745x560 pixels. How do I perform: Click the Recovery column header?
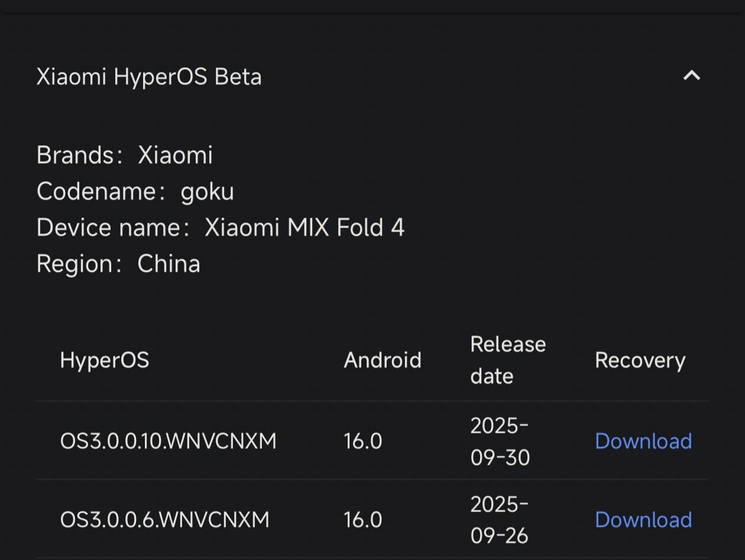pyautogui.click(x=640, y=360)
